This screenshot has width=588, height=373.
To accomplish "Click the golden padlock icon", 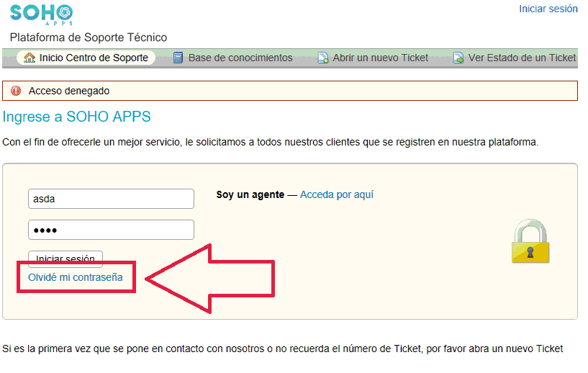I will [x=530, y=242].
